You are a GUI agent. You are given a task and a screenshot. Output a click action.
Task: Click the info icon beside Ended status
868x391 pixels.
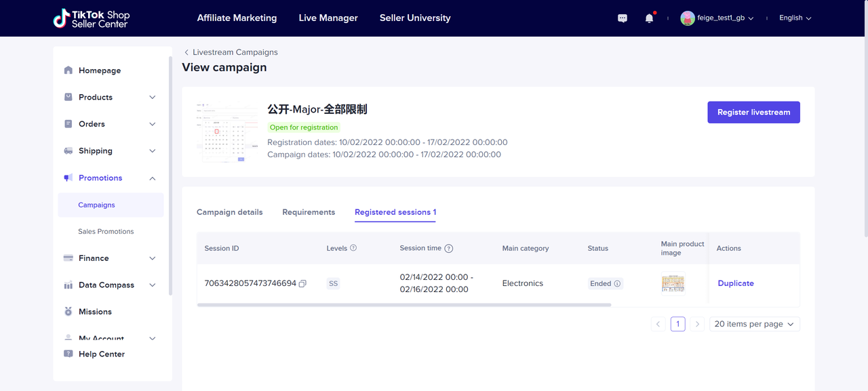coord(618,284)
